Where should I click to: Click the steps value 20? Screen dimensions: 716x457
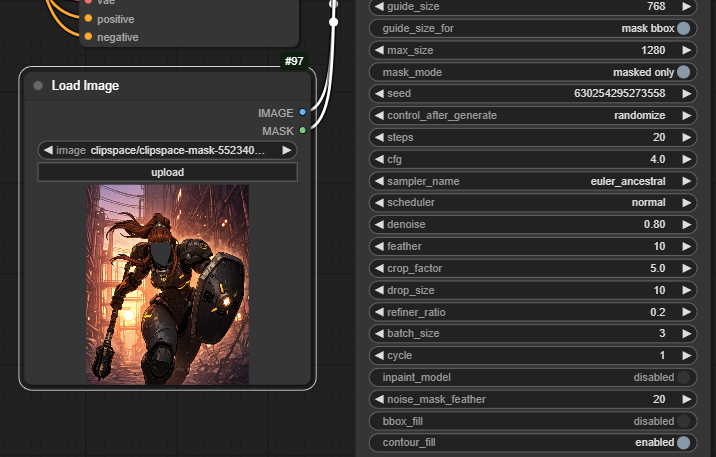pyautogui.click(x=659, y=137)
